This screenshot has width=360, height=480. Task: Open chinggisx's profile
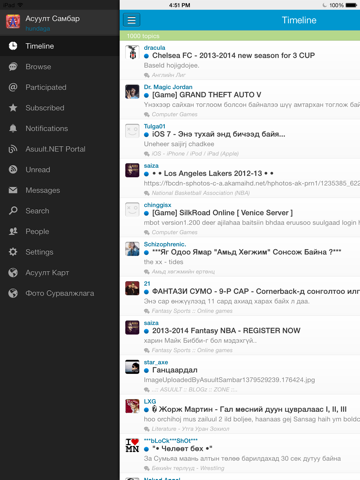pos(157,205)
